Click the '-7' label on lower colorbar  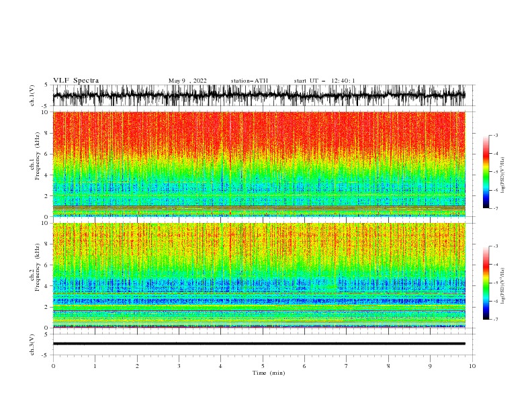496,320
